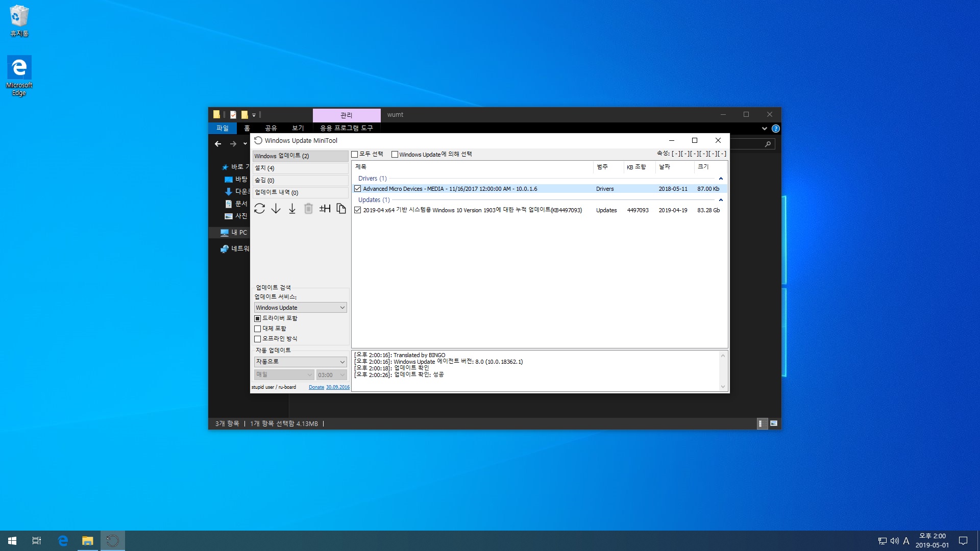
Task: Click the copy-to-clipboard pages icon
Action: point(341,209)
